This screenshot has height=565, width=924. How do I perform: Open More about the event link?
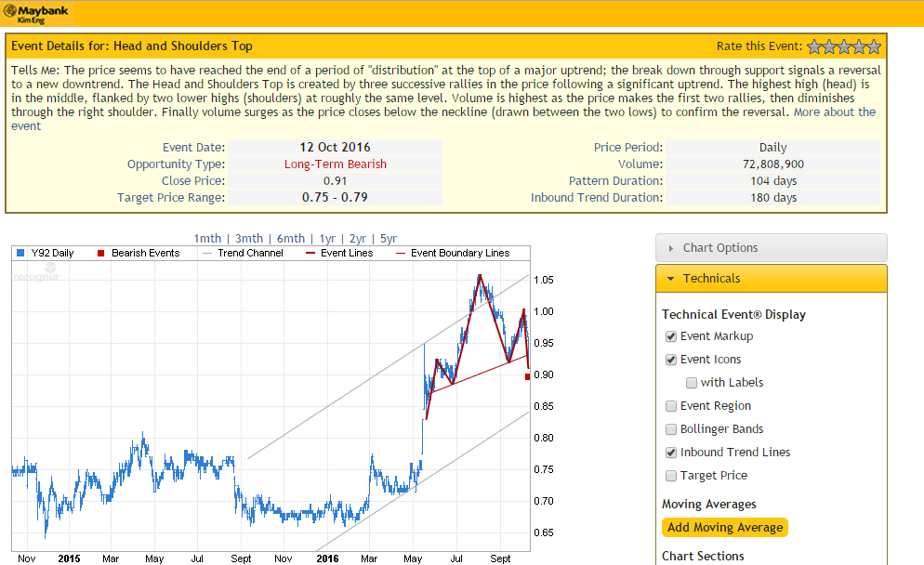point(835,112)
